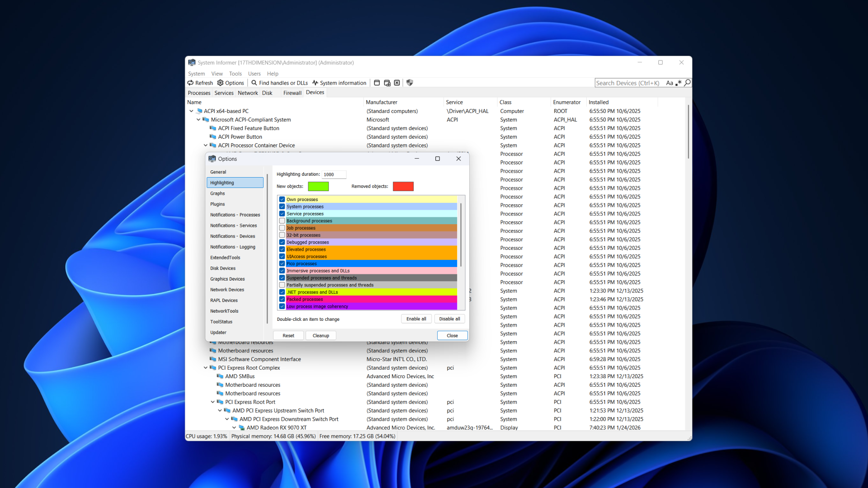Image resolution: width=868 pixels, height=488 pixels.
Task: Select Plugins in Options sidebar
Action: pos(235,204)
